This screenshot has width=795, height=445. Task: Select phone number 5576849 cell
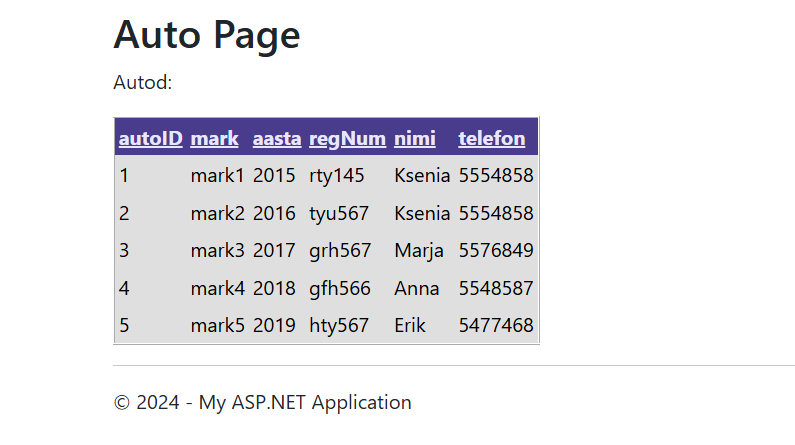(496, 251)
